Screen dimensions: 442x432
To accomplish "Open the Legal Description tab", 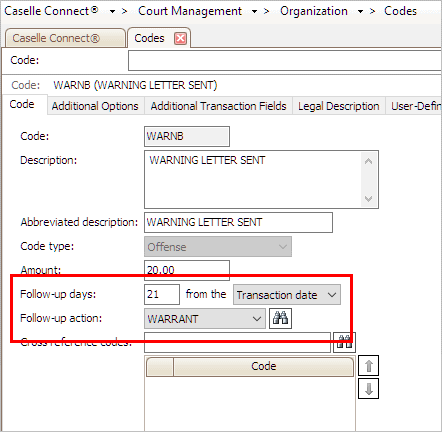I will click(339, 106).
